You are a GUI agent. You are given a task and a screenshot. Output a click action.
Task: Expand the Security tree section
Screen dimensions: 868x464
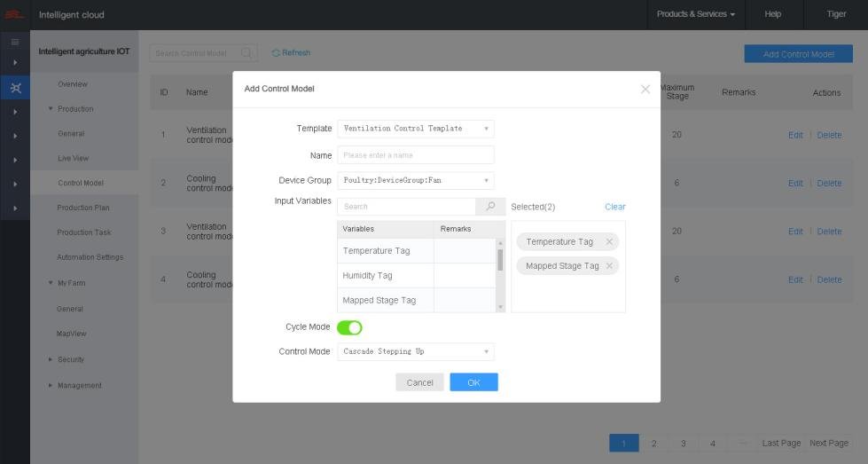point(51,359)
